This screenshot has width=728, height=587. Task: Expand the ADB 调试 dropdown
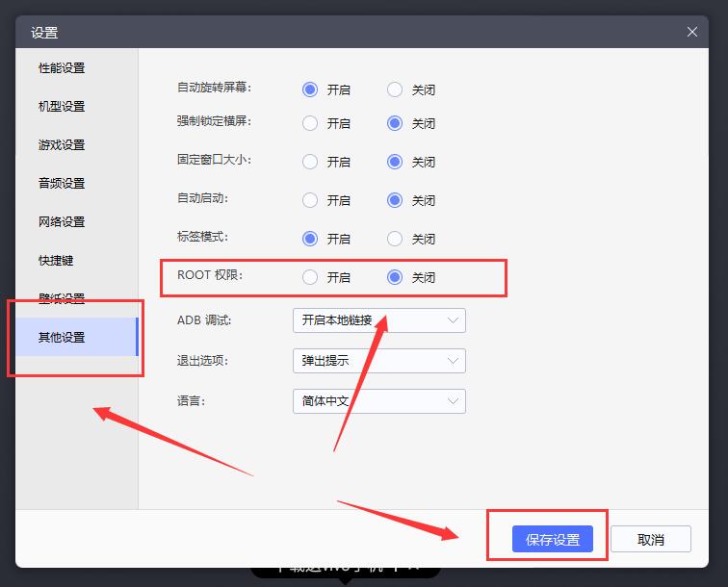(x=378, y=320)
